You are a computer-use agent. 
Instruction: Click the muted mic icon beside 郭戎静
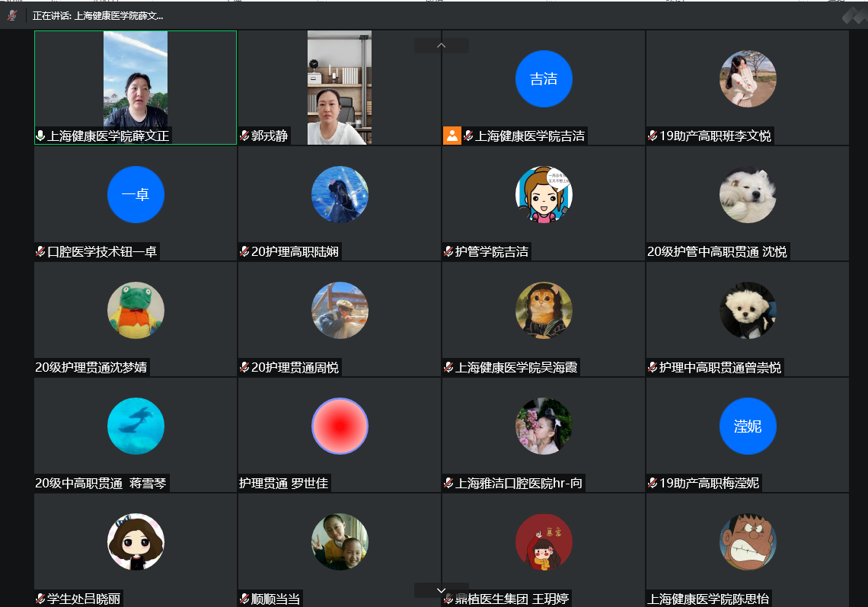[x=244, y=136]
